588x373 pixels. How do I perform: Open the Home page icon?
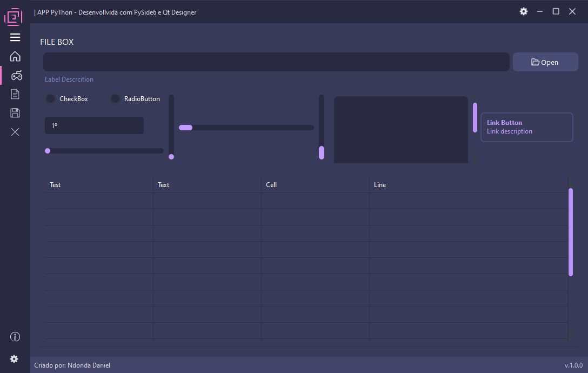(x=15, y=56)
